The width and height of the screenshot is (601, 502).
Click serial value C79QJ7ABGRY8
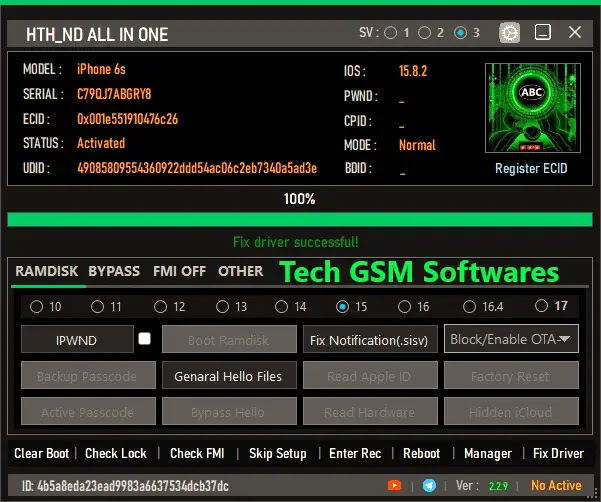[114, 94]
